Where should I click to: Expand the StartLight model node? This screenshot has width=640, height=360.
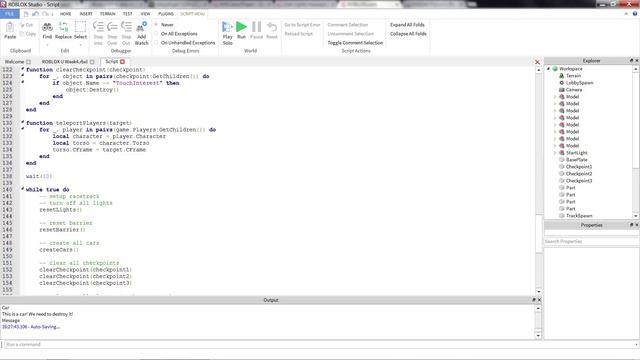(x=555, y=153)
